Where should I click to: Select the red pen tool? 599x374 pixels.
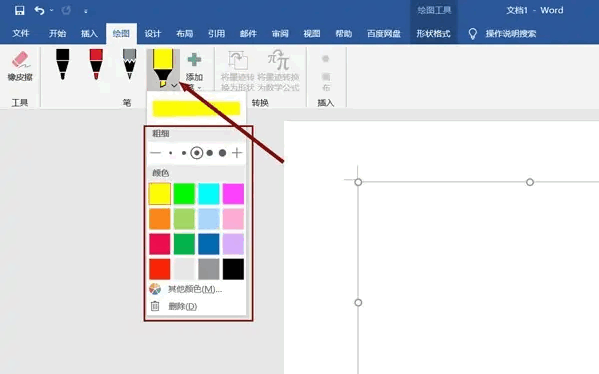[96, 64]
